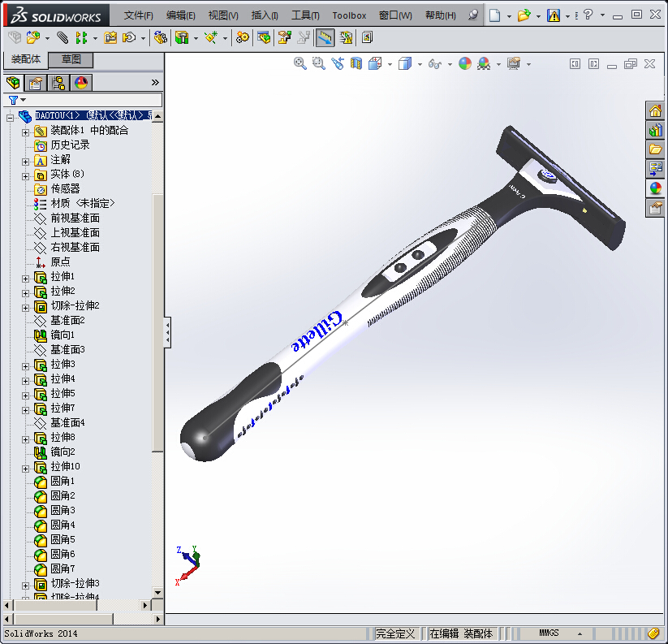Open the View Palette task pane icon
This screenshot has height=644, width=668.
(x=655, y=169)
